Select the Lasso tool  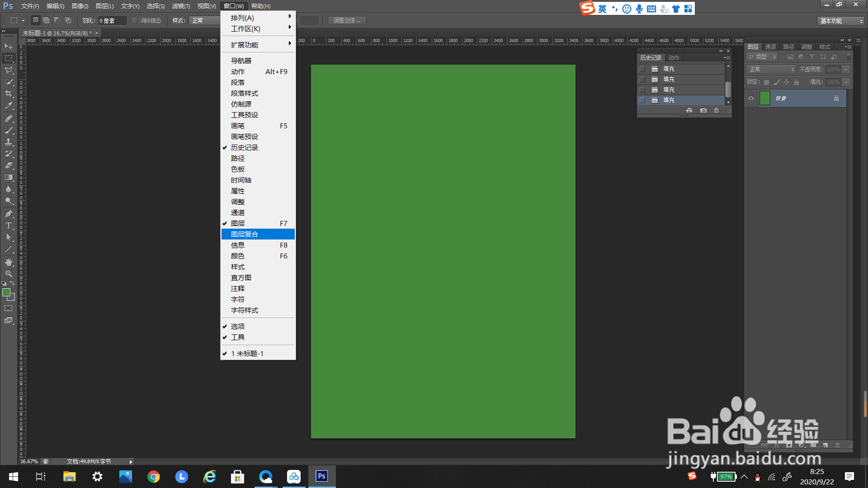click(x=9, y=70)
